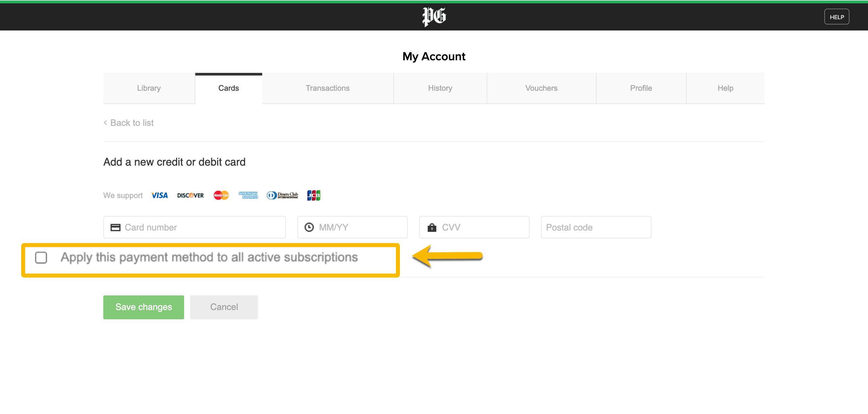Go to the Library tab
Image resolution: width=868 pixels, height=414 pixels.
pyautogui.click(x=149, y=88)
